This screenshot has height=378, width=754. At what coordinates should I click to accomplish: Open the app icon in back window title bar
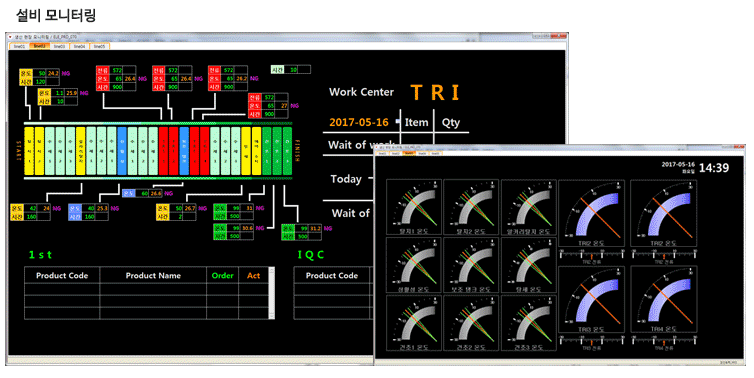(x=10, y=37)
